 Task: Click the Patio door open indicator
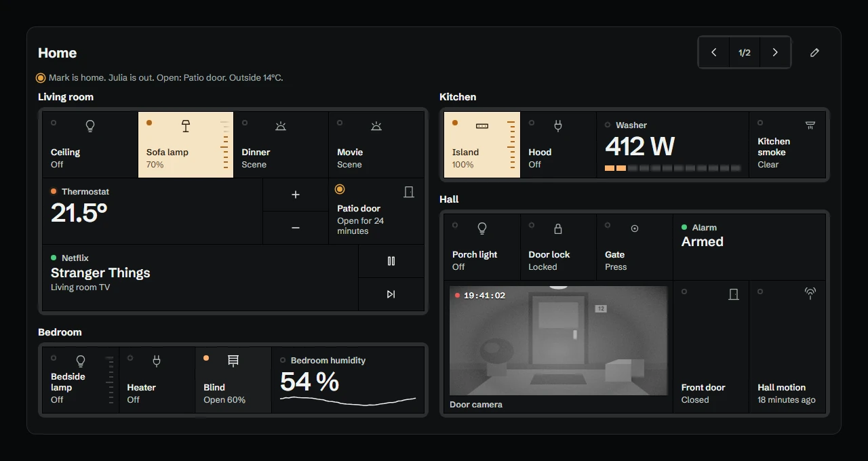340,189
